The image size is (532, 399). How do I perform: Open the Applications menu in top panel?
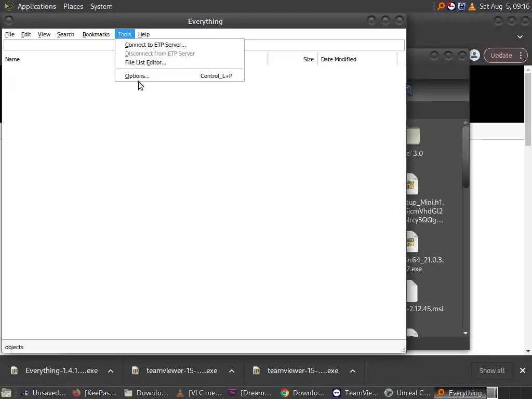pyautogui.click(x=37, y=6)
